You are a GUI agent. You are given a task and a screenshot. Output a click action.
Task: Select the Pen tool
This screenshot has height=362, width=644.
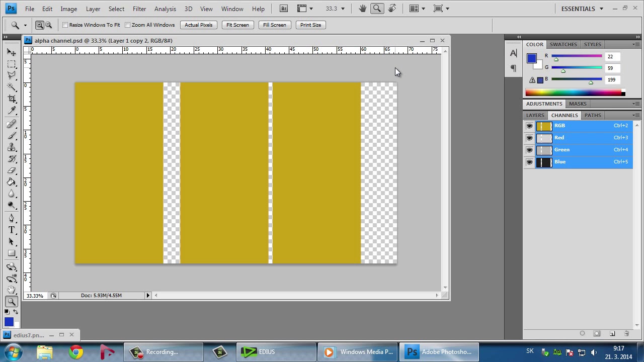(x=12, y=218)
